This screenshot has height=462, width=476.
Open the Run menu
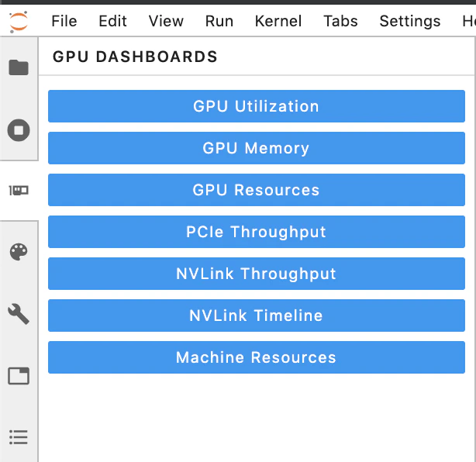(x=219, y=21)
